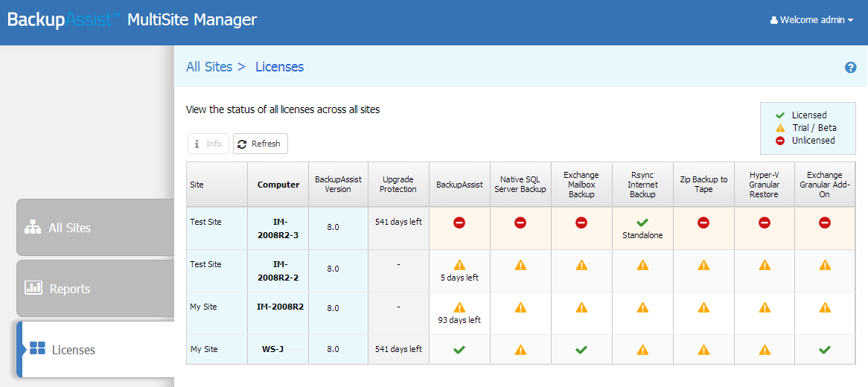This screenshot has width=868, height=387.
Task: Click the BackupAssist MultiSite Manager logo
Action: click(x=132, y=20)
